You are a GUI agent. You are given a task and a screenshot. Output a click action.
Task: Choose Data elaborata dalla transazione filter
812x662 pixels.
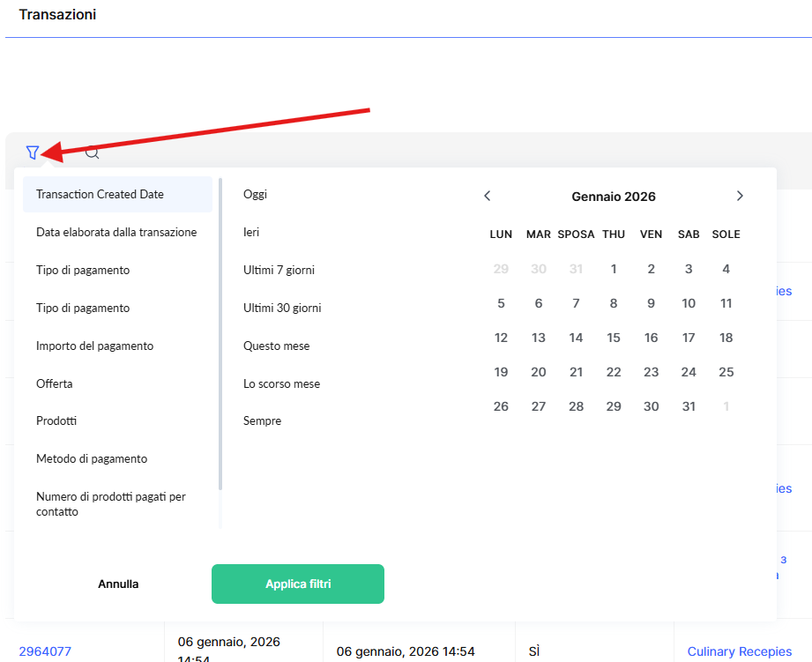116,233
